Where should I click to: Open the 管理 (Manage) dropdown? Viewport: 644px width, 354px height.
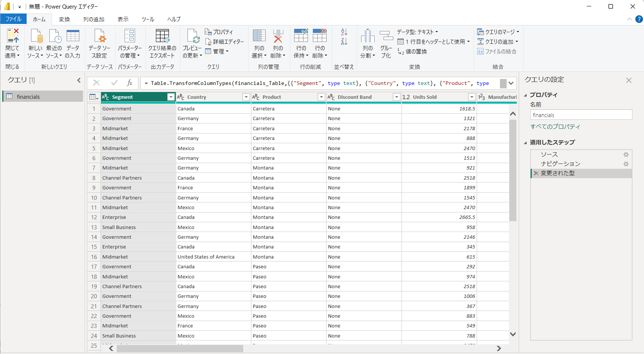[x=217, y=51]
